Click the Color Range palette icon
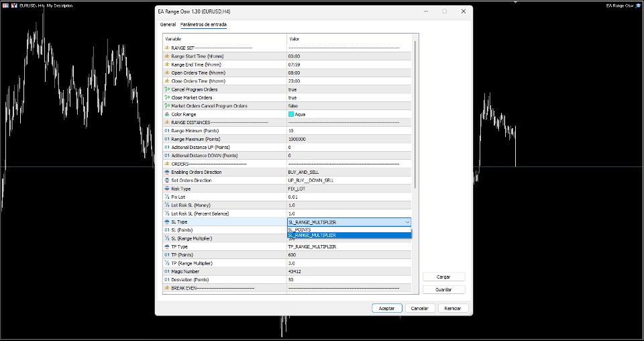This screenshot has height=341, width=644. [167, 114]
